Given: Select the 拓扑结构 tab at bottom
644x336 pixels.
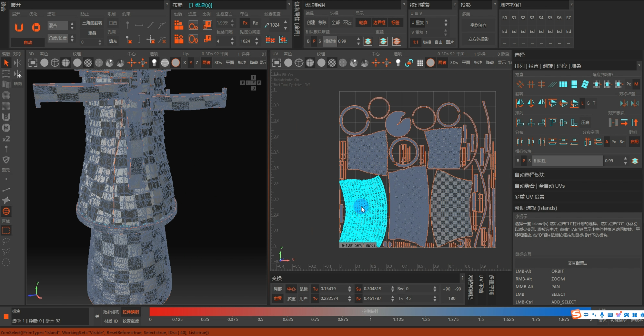Looking at the screenshot, I should pos(111,312).
